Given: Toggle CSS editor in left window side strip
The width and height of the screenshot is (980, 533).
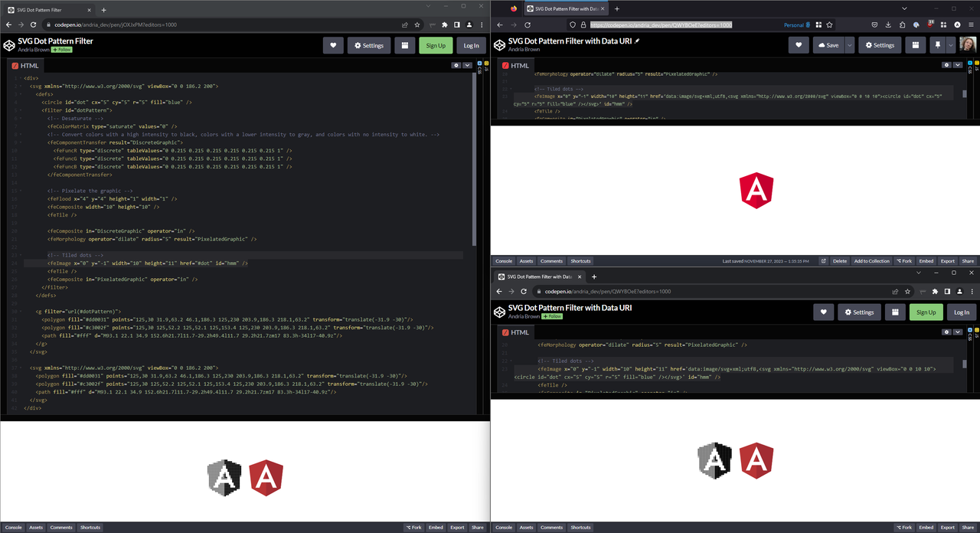Looking at the screenshot, I should tap(479, 67).
